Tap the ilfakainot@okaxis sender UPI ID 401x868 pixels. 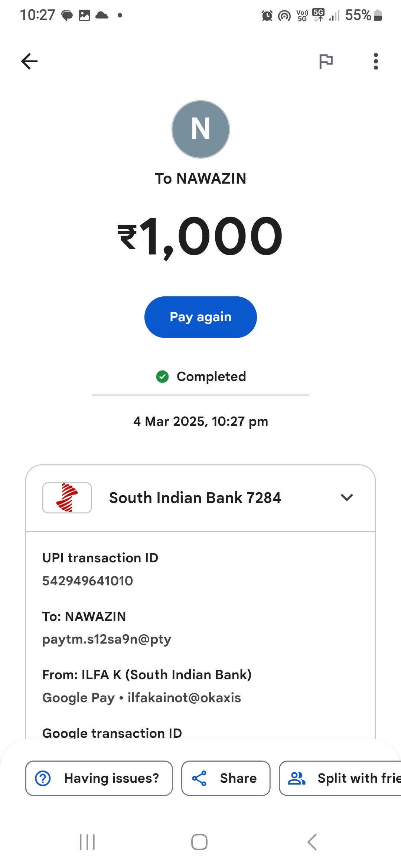(184, 698)
